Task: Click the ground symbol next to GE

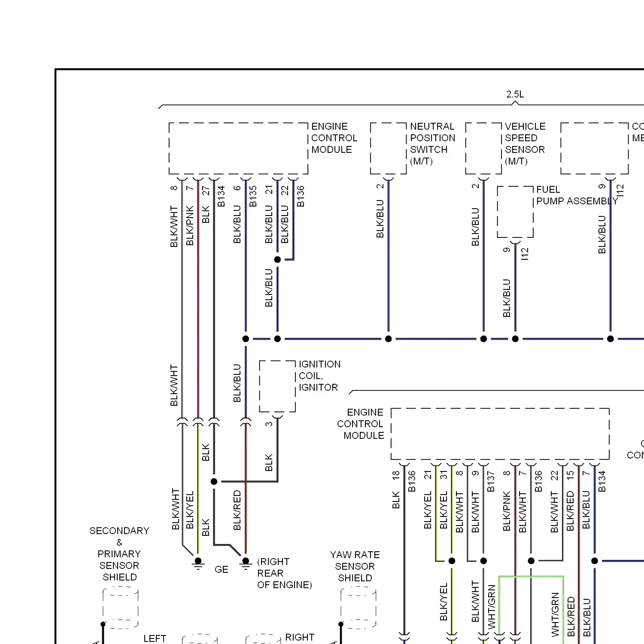Action: 198,564
